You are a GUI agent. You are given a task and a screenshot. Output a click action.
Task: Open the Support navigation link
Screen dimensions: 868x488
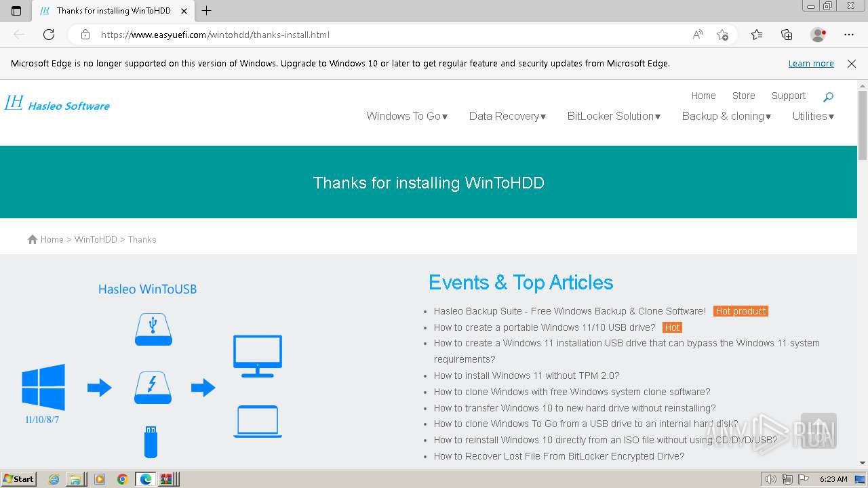pos(789,96)
